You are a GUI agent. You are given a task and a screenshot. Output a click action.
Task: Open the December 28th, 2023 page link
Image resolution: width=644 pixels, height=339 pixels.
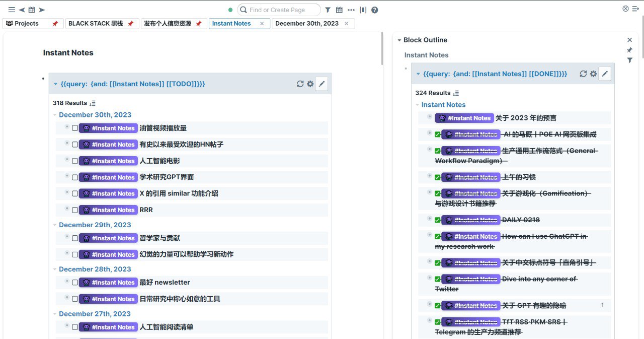pyautogui.click(x=95, y=269)
